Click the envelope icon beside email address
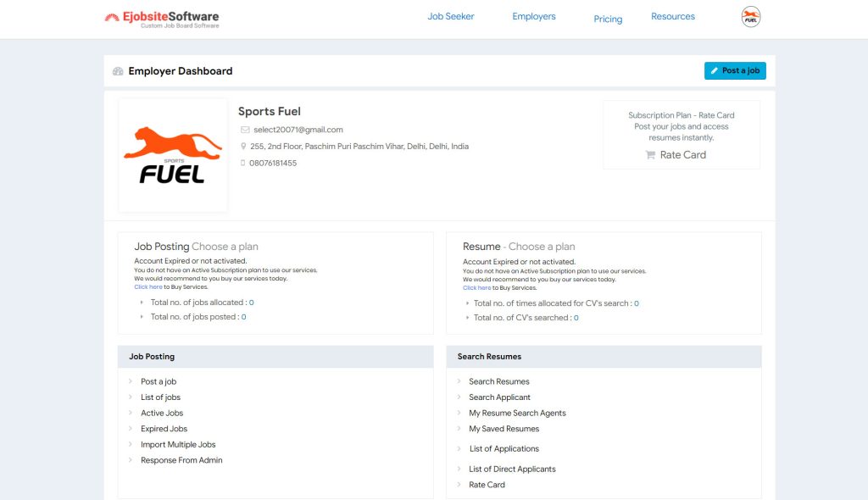The height and width of the screenshot is (500, 868). click(245, 131)
